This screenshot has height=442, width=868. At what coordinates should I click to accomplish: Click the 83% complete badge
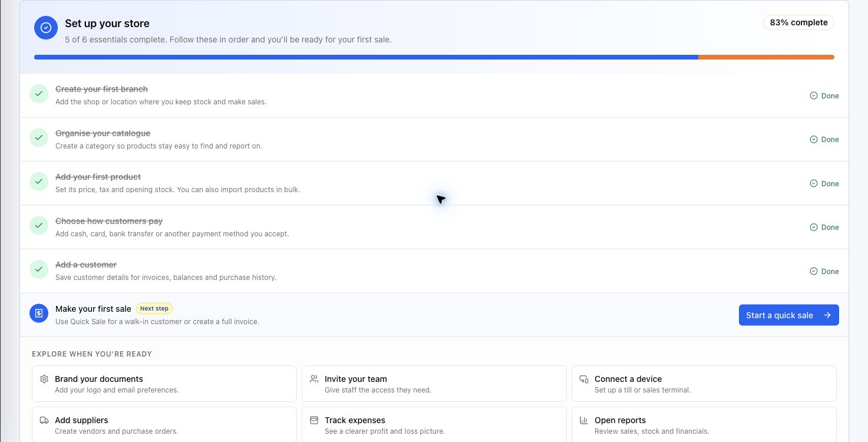[x=798, y=22]
